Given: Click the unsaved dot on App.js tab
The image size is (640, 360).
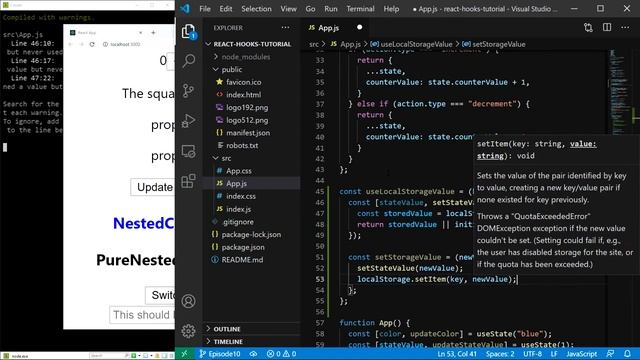Looking at the screenshot, I should point(360,27).
